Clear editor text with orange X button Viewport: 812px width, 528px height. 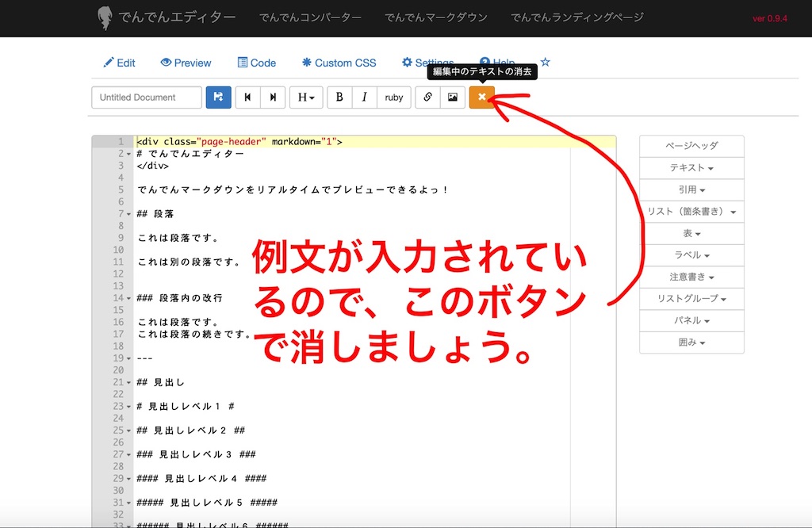click(x=481, y=98)
